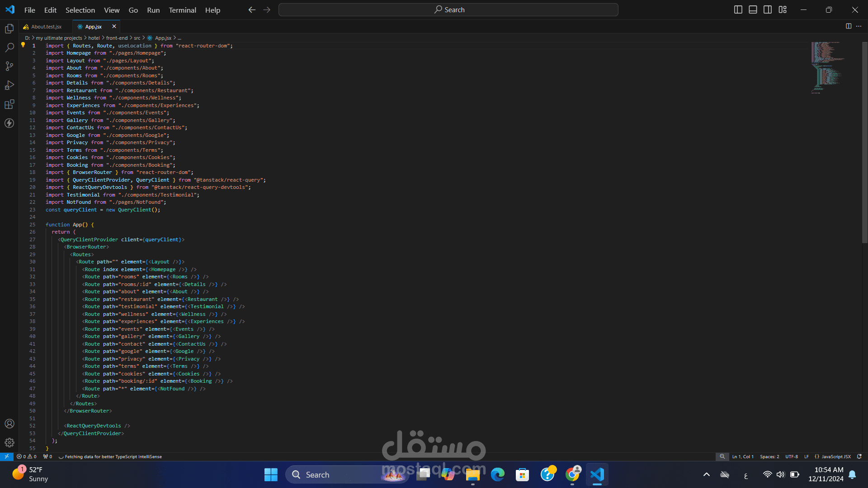Change indentation via Spaces: 2

[x=769, y=457]
